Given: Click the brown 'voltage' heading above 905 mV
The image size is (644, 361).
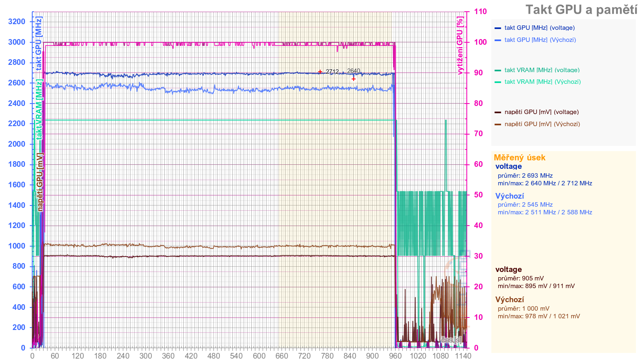Looking at the screenshot, I should click(x=509, y=270).
